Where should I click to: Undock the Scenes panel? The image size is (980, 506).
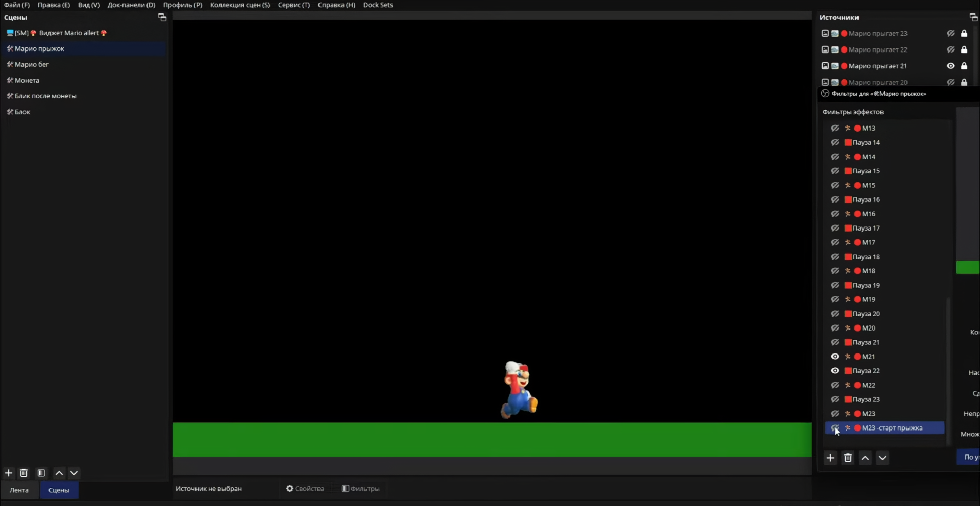[x=162, y=17]
